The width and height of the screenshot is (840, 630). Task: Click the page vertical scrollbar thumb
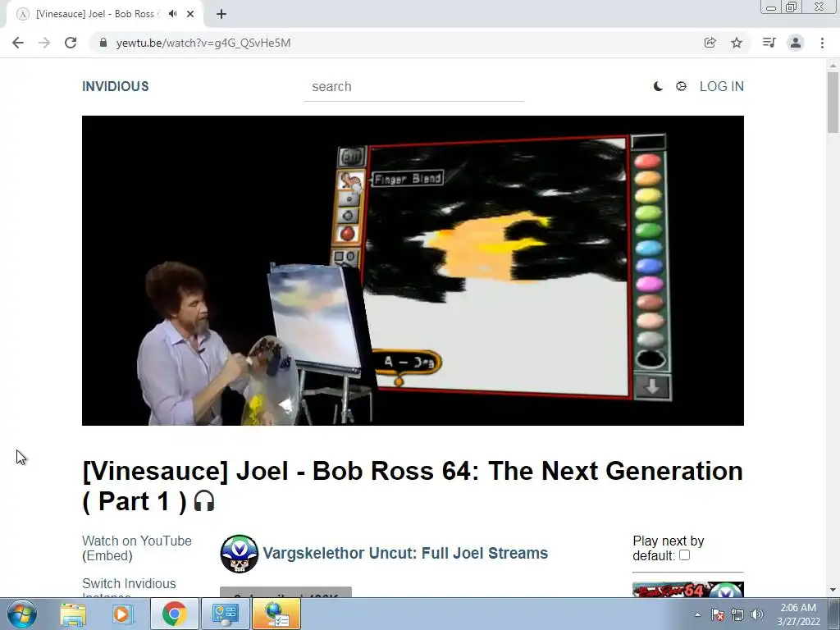click(x=833, y=102)
